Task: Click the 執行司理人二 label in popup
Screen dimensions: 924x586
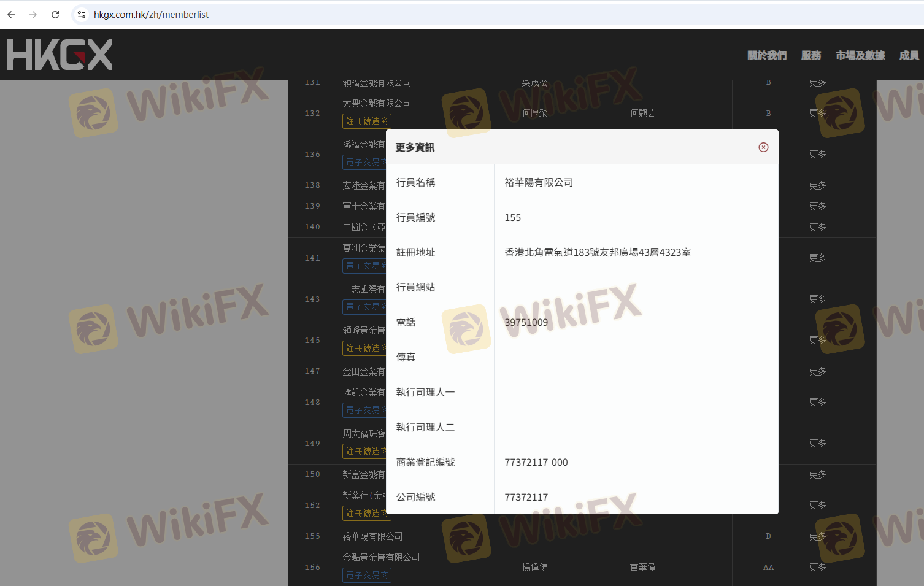Action: coord(425,427)
